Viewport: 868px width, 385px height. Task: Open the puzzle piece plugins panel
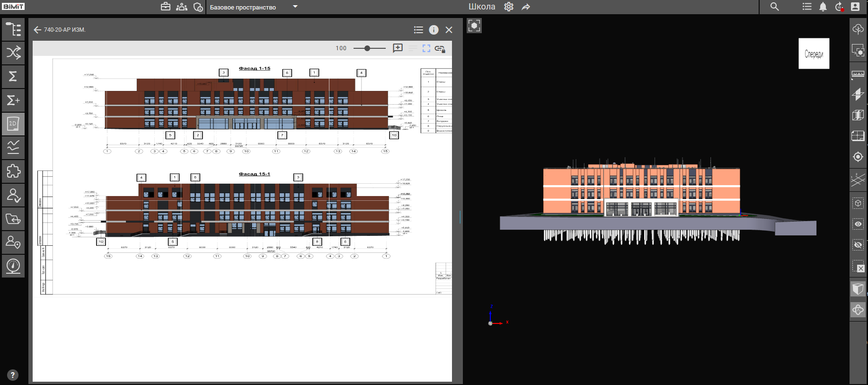[x=13, y=171]
